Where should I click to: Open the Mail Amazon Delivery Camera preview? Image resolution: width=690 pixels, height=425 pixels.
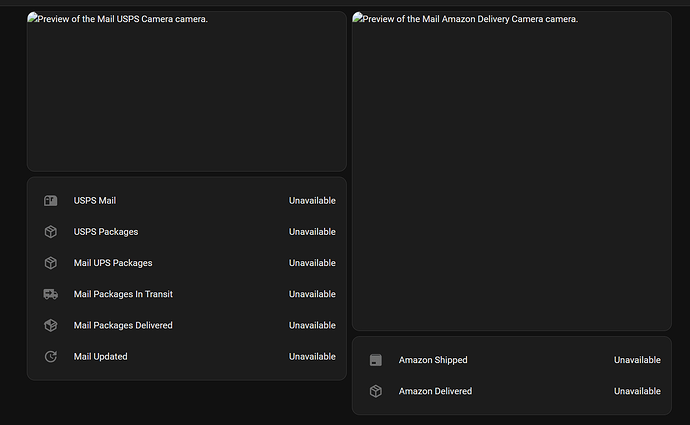[x=512, y=171]
